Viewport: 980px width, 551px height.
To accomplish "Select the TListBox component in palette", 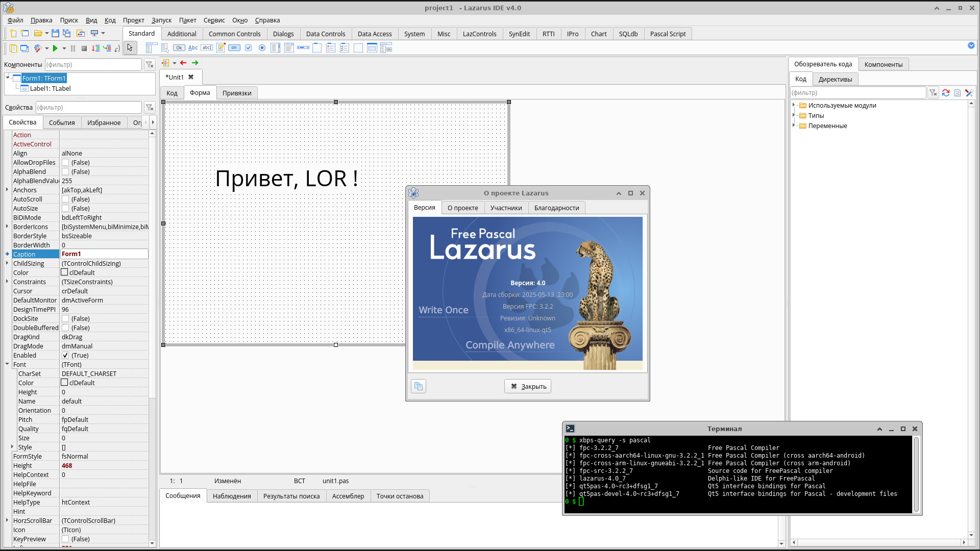I will click(276, 48).
